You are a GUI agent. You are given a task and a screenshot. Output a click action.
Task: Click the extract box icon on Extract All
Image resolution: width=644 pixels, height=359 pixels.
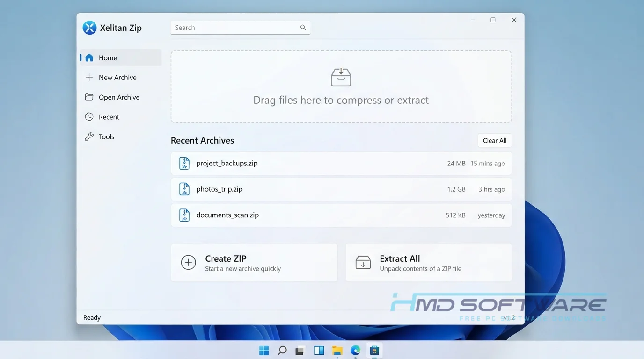pos(363,262)
